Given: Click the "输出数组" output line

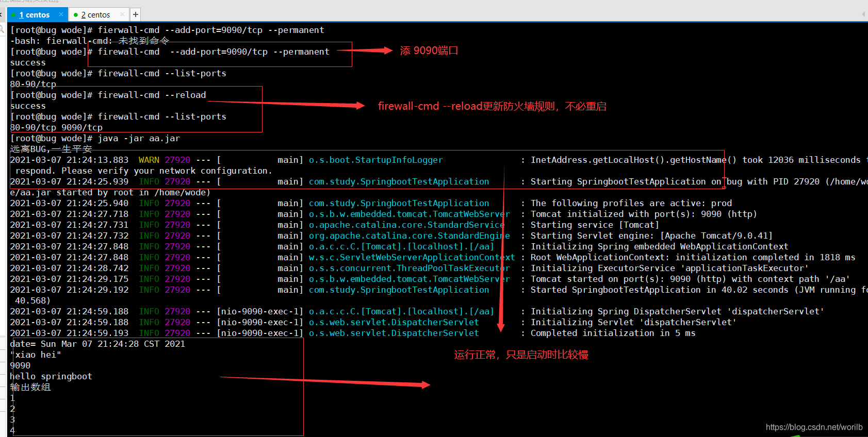Looking at the screenshot, I should (30, 387).
